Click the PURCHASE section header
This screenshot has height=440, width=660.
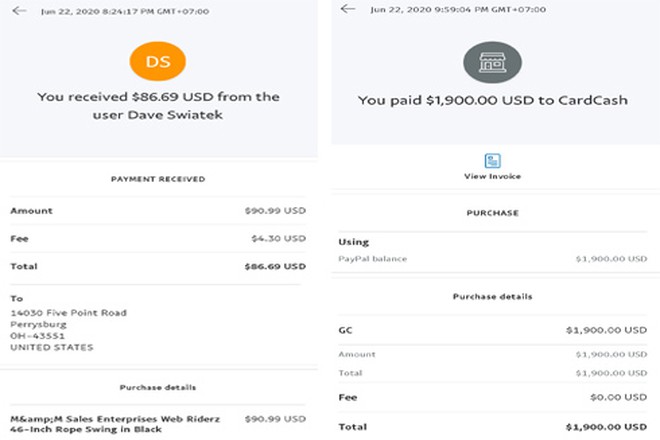click(492, 213)
